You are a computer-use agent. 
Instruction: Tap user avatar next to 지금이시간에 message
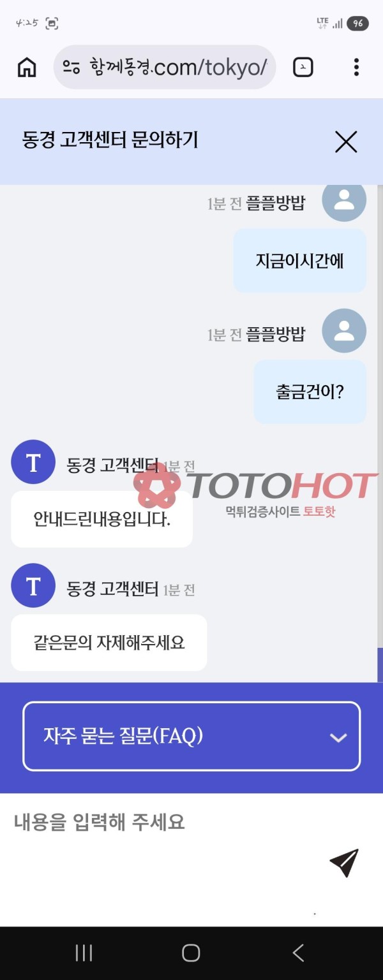[x=344, y=199]
